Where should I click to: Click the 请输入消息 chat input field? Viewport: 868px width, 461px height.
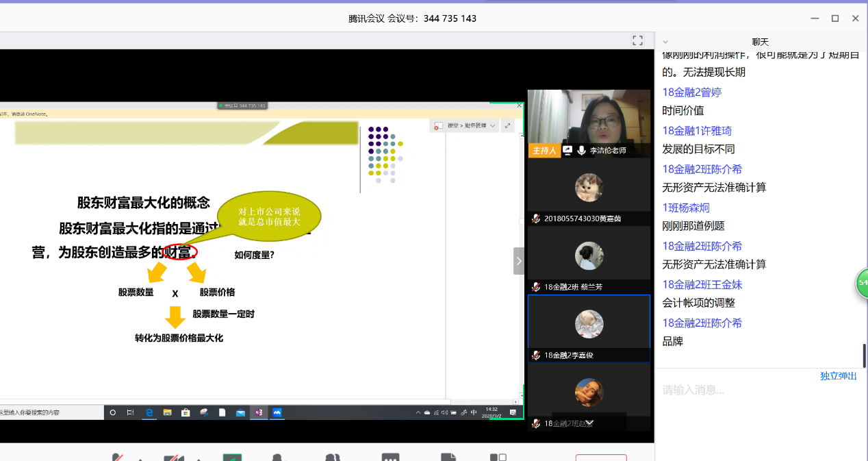(x=753, y=390)
